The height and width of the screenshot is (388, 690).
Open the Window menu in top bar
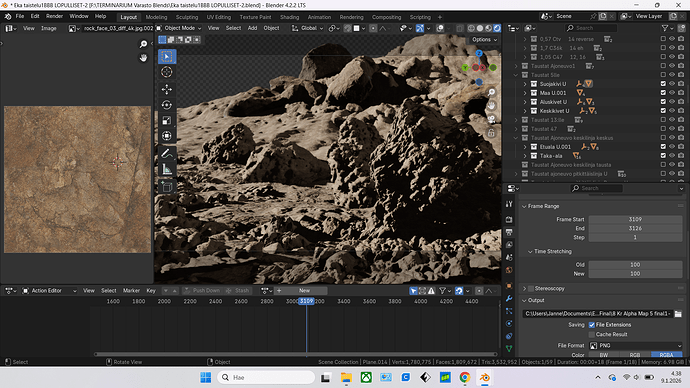click(x=79, y=16)
